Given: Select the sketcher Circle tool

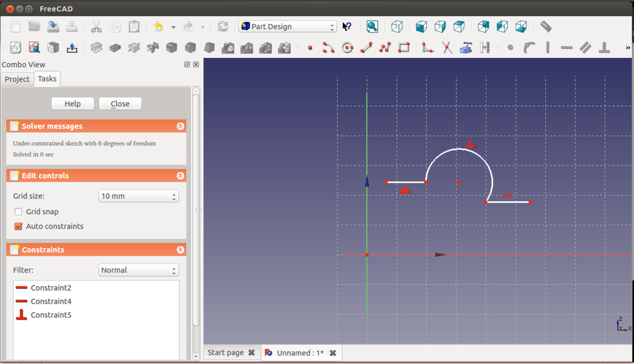Looking at the screenshot, I should coord(347,48).
